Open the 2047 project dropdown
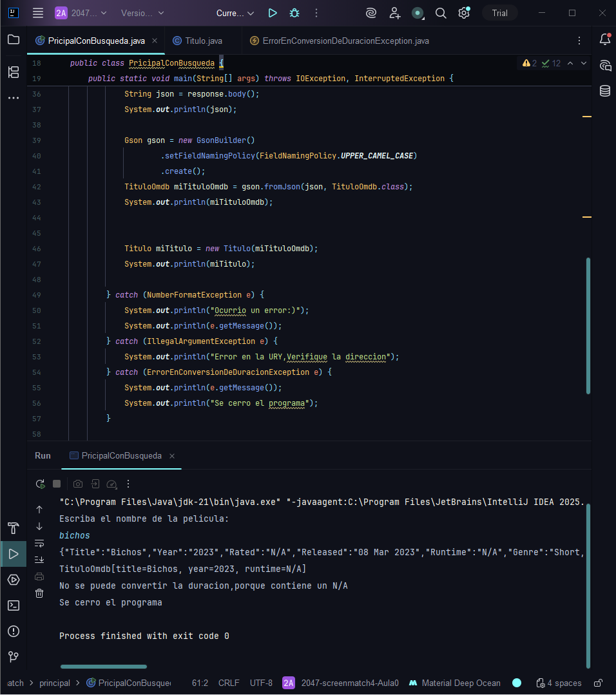 81,13
